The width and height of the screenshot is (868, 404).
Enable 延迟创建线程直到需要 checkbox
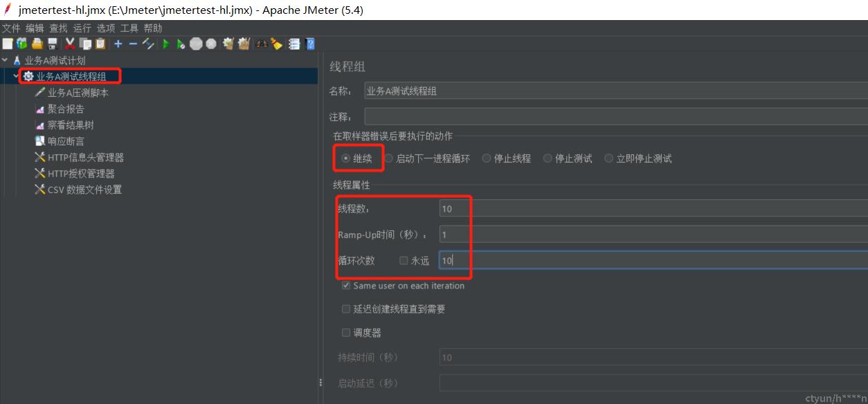346,309
